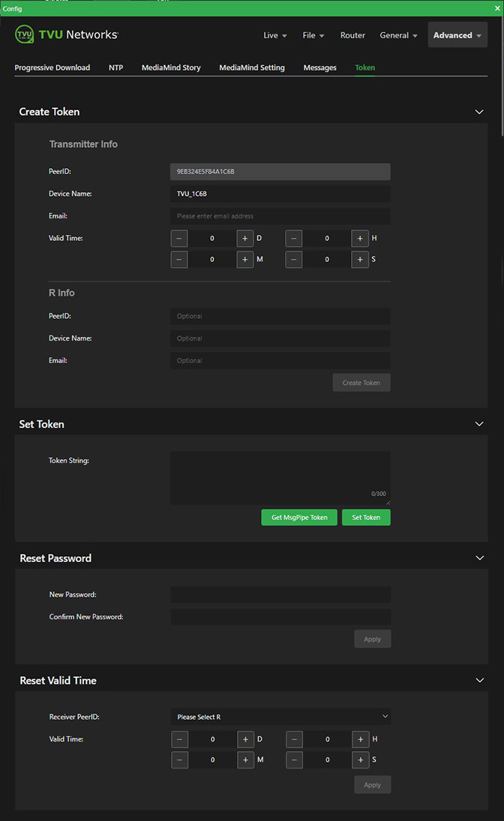Increase Seconds in Reset Valid Time section
This screenshot has height=821, width=504.
(361, 760)
